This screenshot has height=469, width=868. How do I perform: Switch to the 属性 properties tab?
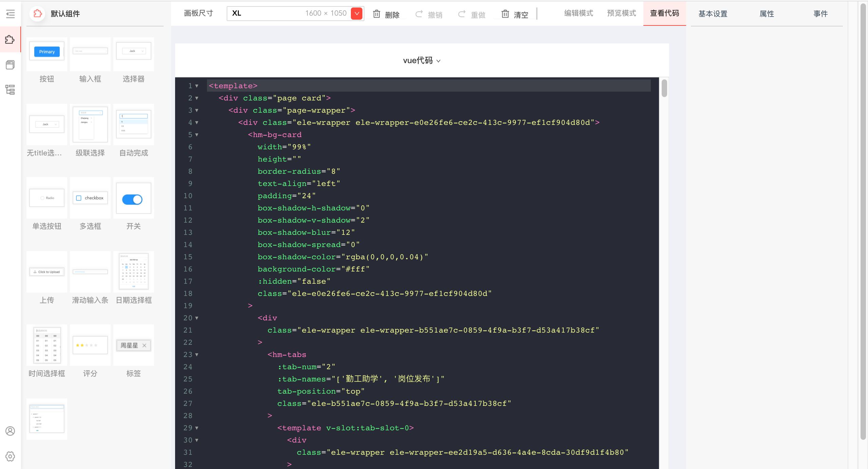(x=767, y=14)
